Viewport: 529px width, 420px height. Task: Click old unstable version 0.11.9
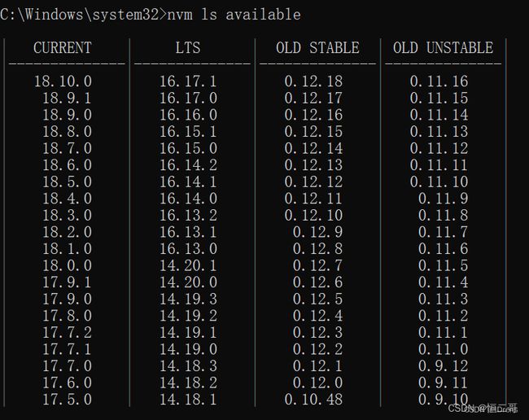pos(444,199)
